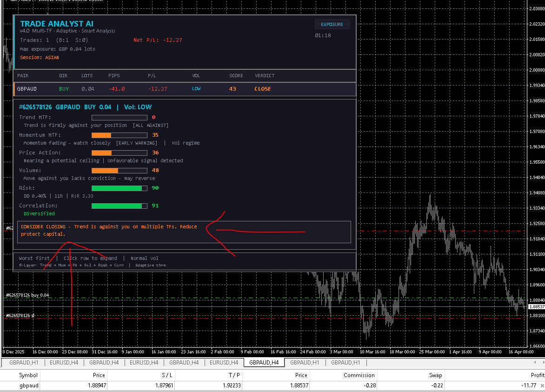Click the T / P column header

point(234,375)
